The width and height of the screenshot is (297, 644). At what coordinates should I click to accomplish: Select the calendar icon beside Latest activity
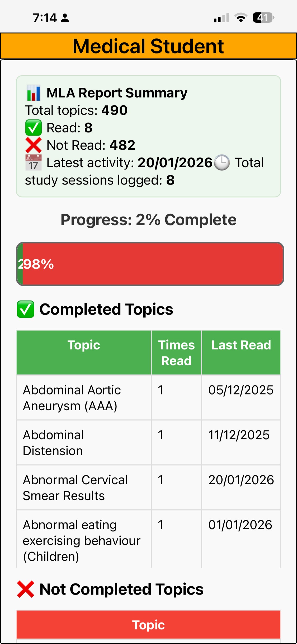33,162
